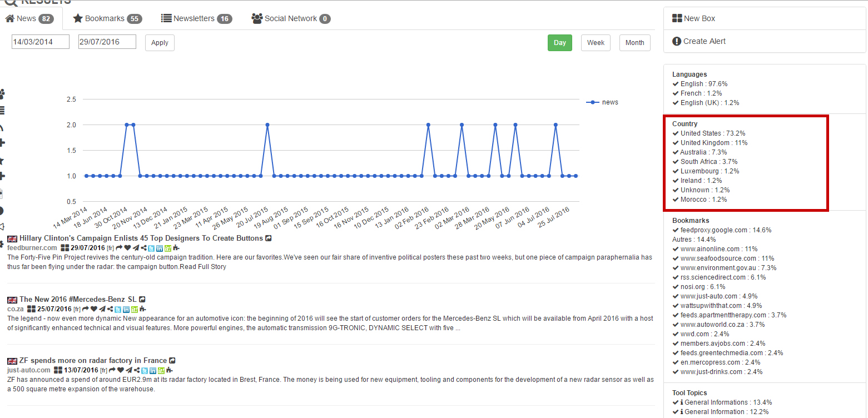Click box grid icon on just-auto.com row
This screenshot has height=418, width=868.
point(58,370)
